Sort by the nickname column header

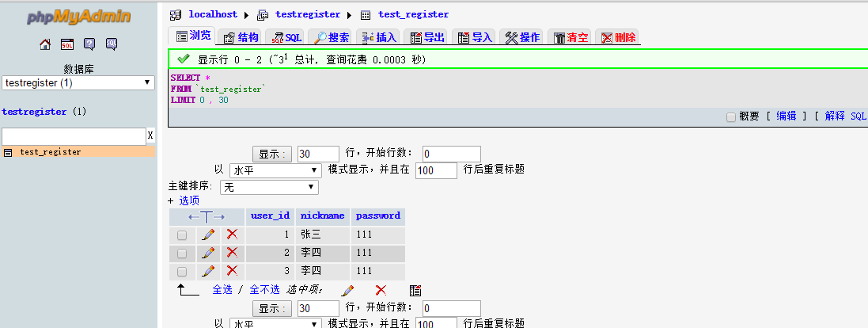tap(322, 216)
